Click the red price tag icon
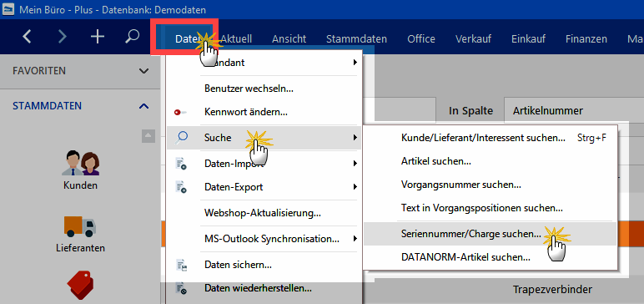Screen dimensions: 644x304 click(80, 285)
